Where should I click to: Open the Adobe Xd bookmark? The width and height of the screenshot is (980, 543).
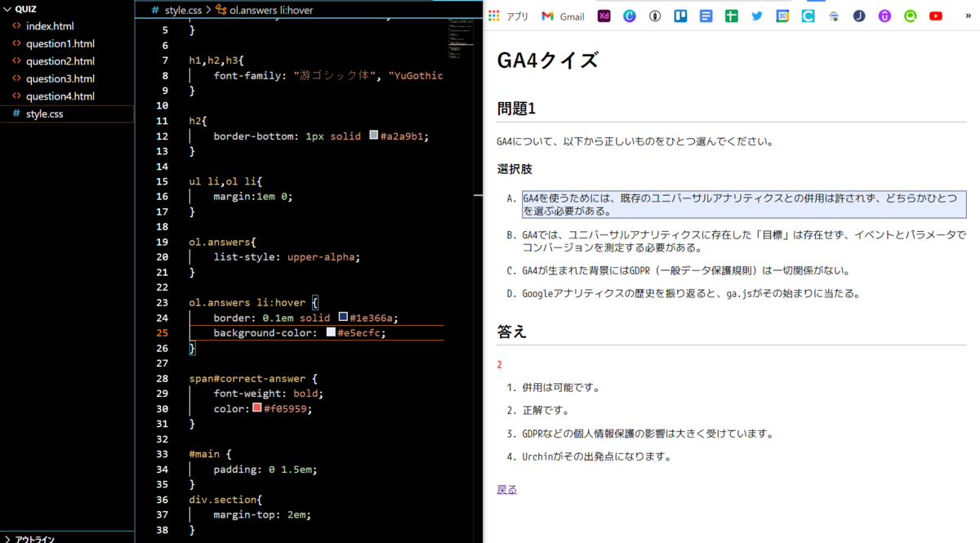(x=604, y=16)
